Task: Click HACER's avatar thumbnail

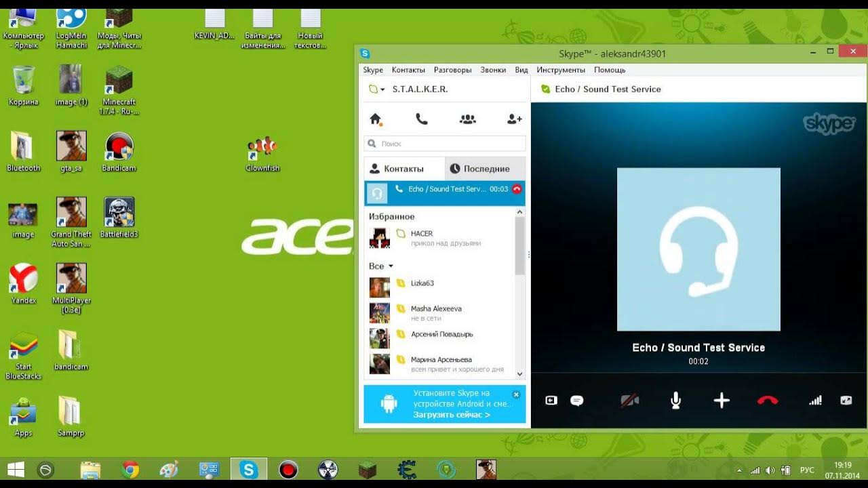Action: pos(380,238)
